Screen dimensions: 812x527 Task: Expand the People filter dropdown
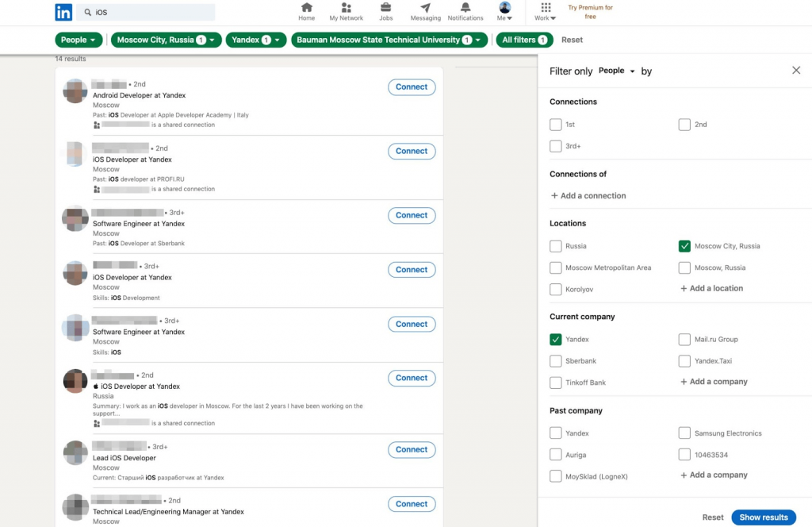tap(79, 40)
